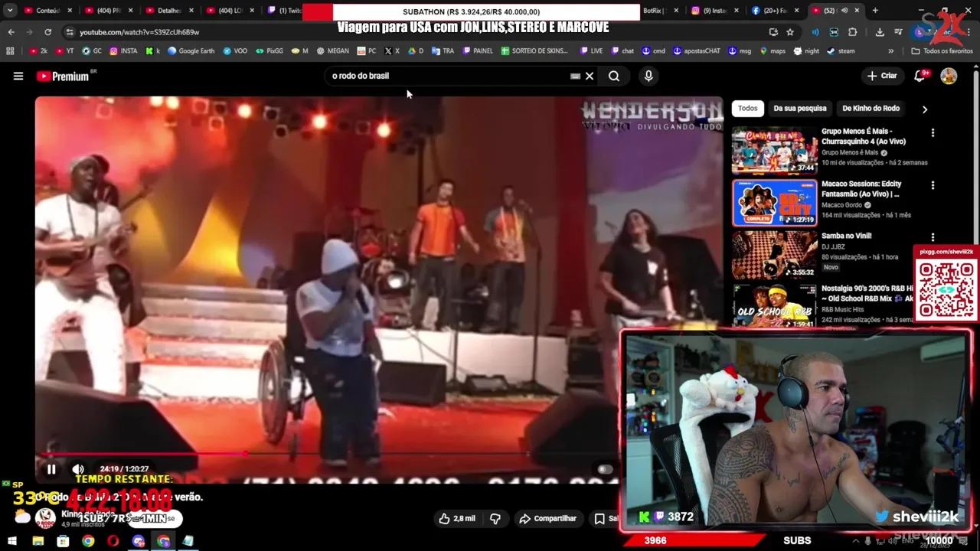Open the PixGG bookmark

tap(269, 51)
